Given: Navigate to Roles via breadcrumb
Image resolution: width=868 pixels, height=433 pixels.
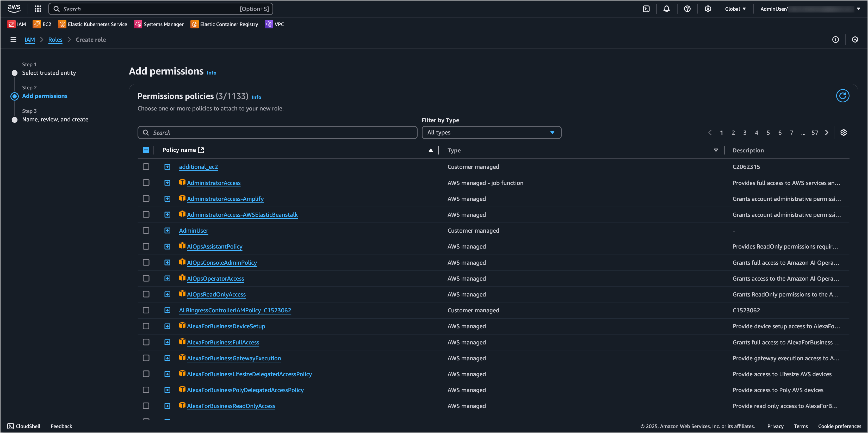Looking at the screenshot, I should [55, 39].
